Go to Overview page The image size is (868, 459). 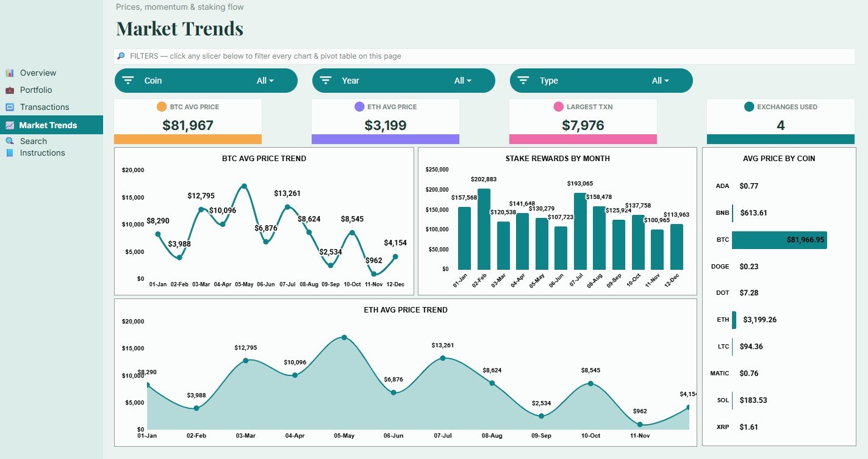pos(38,73)
